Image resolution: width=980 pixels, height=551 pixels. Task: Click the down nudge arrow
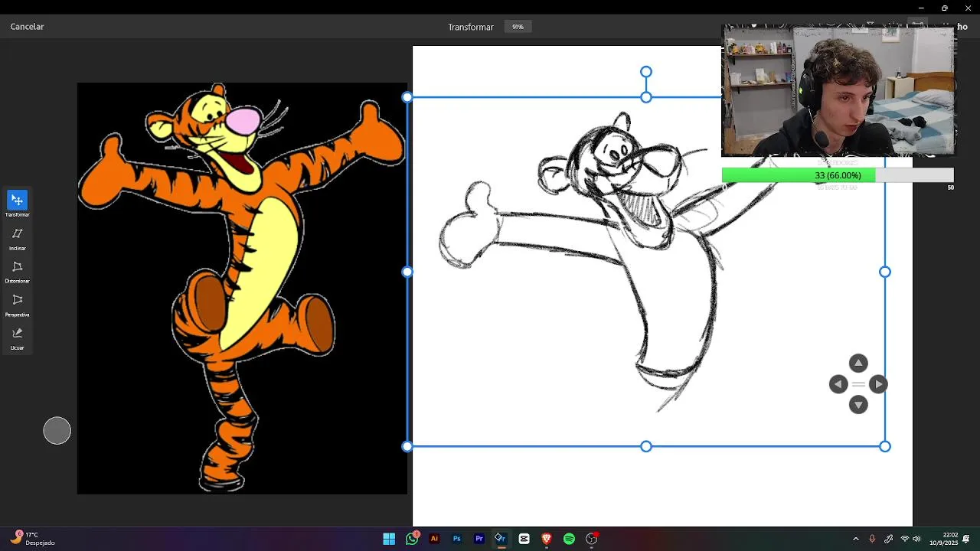tap(858, 405)
